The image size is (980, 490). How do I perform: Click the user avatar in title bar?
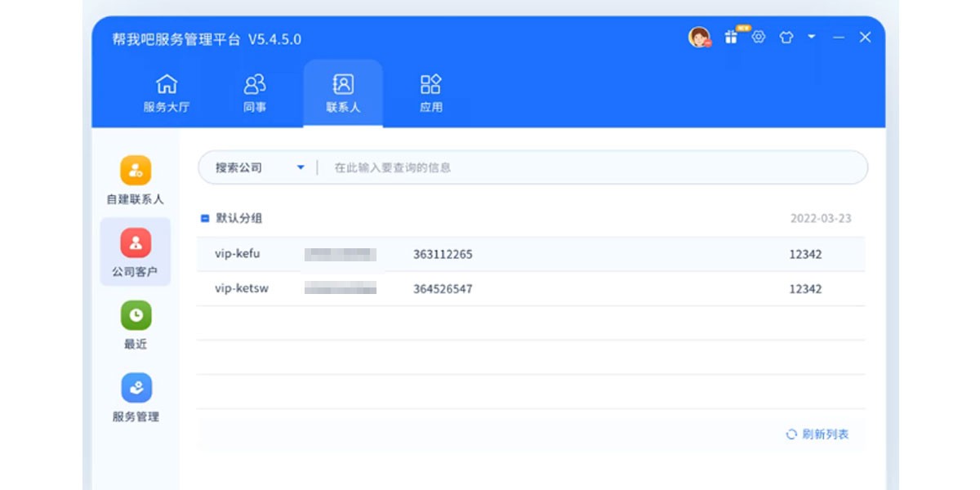point(699,37)
